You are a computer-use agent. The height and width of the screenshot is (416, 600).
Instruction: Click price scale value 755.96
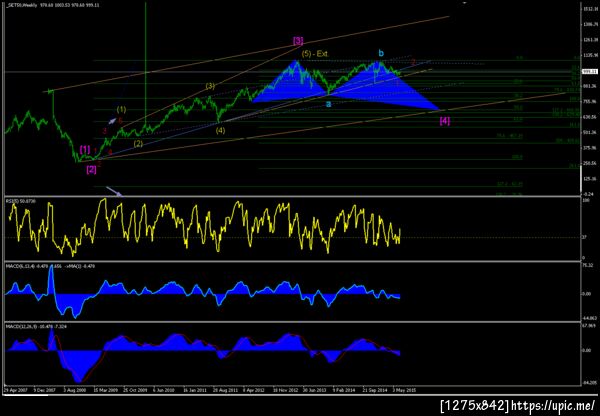(588, 102)
